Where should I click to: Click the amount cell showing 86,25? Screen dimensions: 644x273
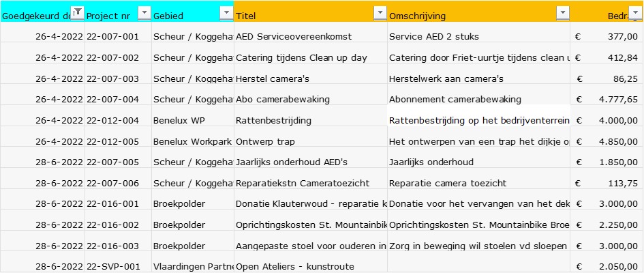(x=607, y=78)
